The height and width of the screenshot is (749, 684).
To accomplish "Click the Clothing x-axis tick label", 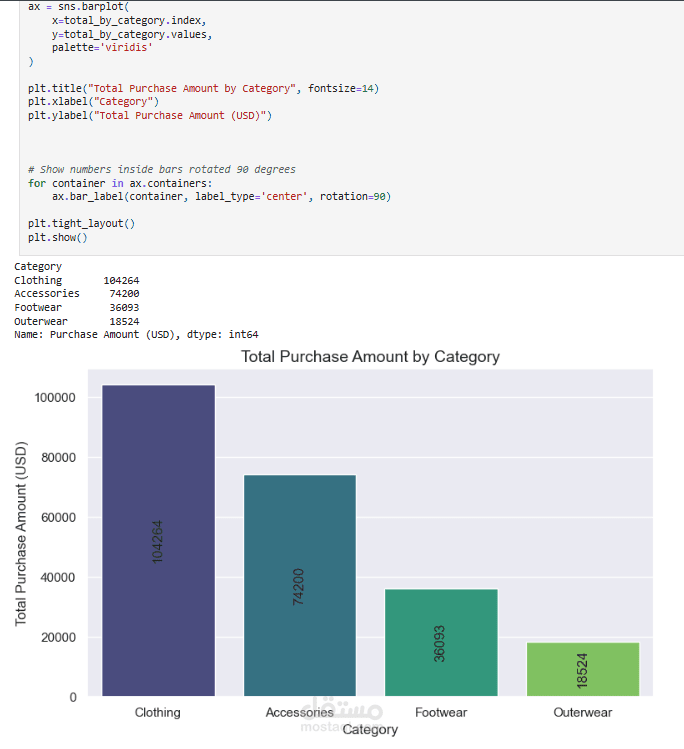I will tap(158, 712).
